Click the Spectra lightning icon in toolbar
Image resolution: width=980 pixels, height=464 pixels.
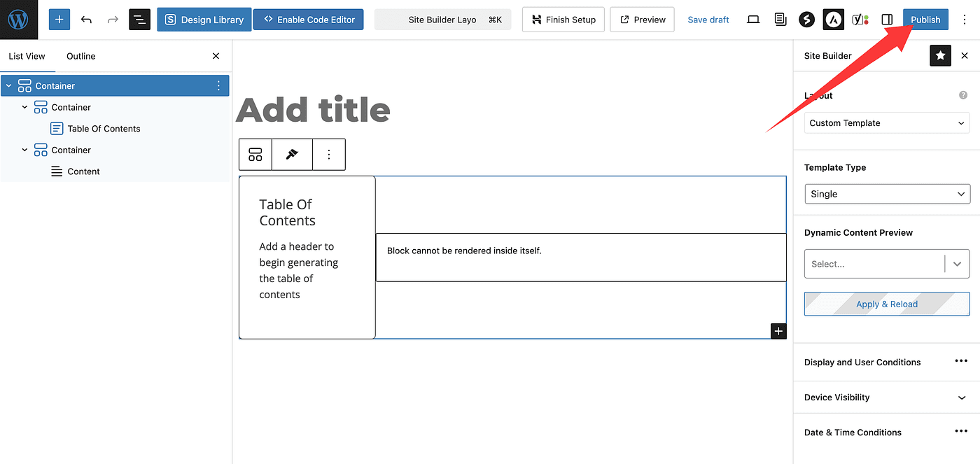[806, 20]
